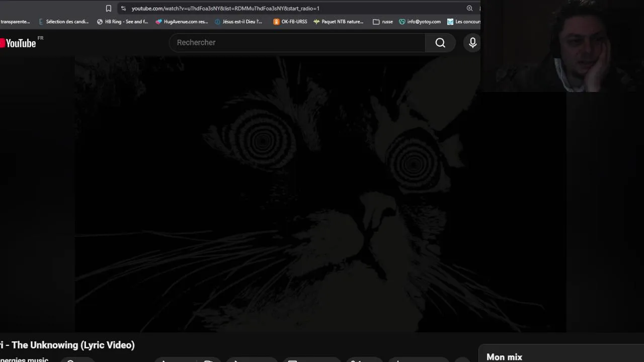
Task: Click the youtube.com URL in the address bar
Action: click(x=225, y=8)
